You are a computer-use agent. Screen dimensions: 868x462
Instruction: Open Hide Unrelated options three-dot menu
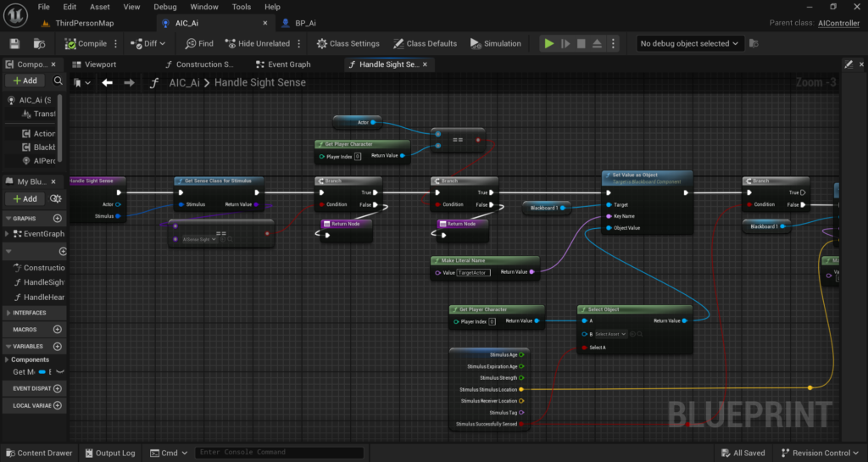[299, 44]
